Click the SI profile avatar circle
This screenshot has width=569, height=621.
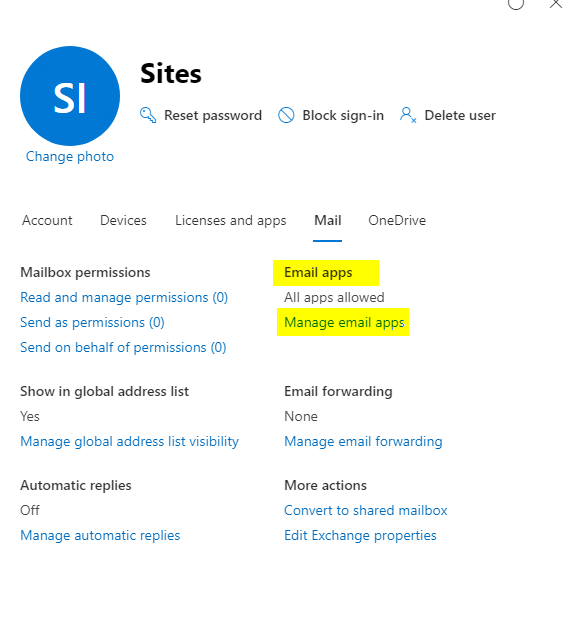(x=70, y=96)
